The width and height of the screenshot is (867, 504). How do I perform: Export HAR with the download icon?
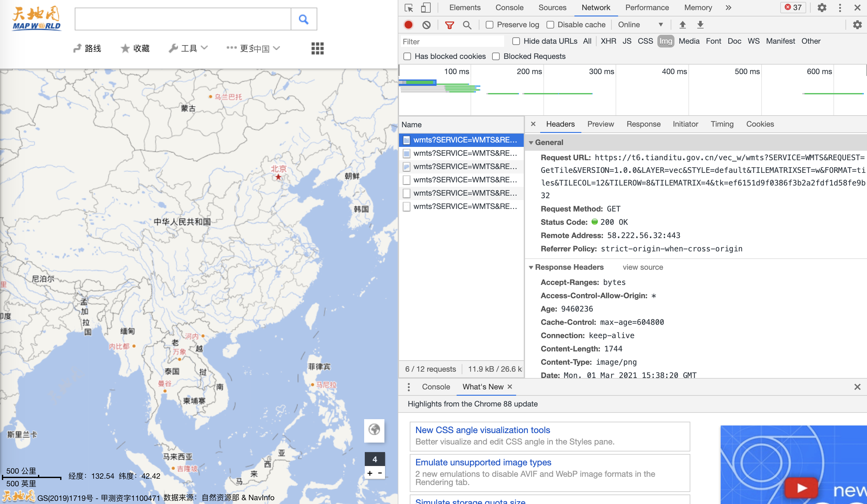[700, 24]
